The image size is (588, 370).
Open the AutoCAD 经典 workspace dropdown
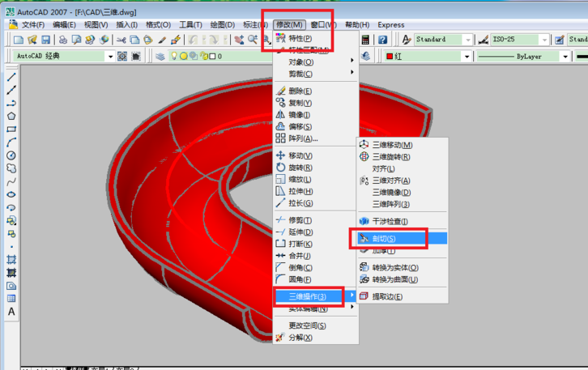coord(109,57)
